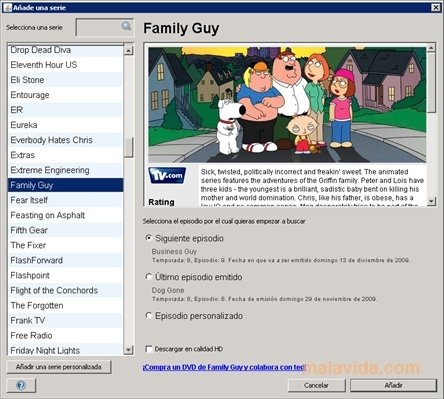Choose Episodio personalizado radio option
Image resolution: width=444 pixels, height=399 pixels.
click(x=149, y=315)
